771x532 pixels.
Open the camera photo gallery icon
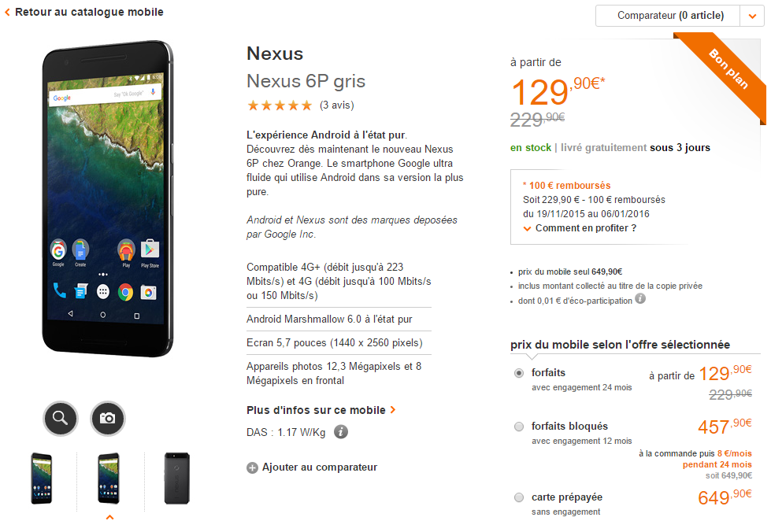(x=108, y=418)
